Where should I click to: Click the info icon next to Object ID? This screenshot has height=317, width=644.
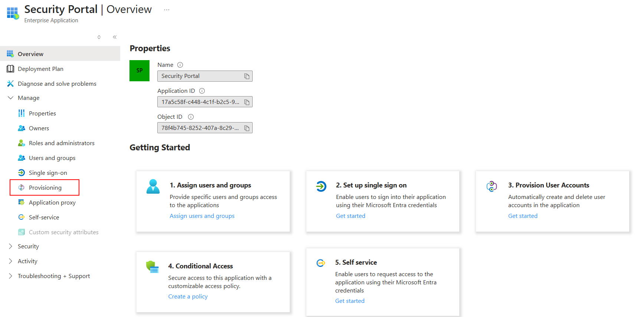point(191,117)
